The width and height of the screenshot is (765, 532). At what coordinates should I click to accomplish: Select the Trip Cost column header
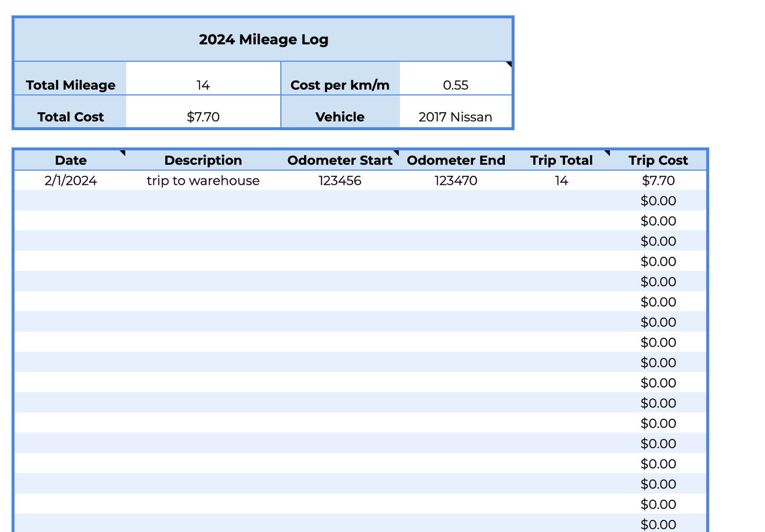[x=658, y=160]
